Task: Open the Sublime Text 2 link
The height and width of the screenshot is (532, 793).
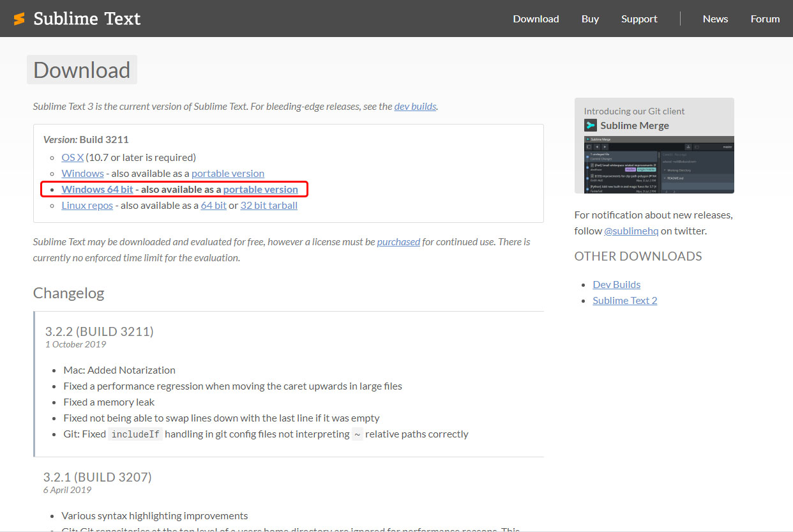Action: (624, 300)
